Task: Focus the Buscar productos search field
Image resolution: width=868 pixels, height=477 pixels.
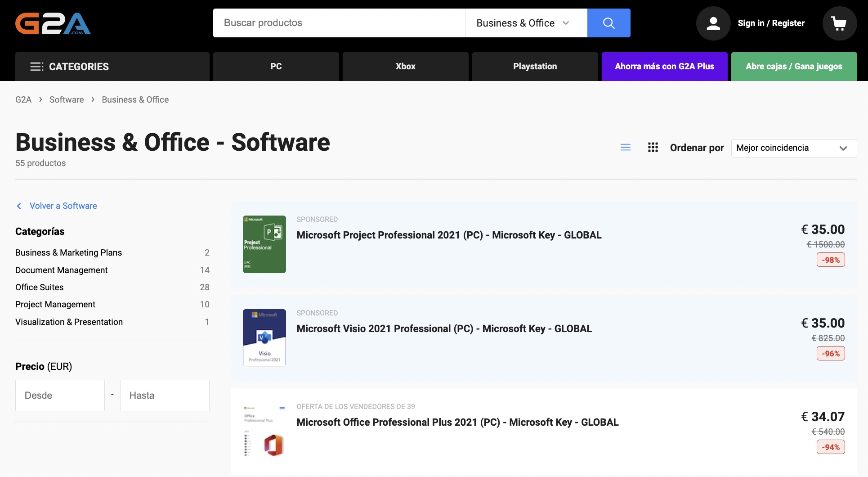Action: [x=339, y=23]
